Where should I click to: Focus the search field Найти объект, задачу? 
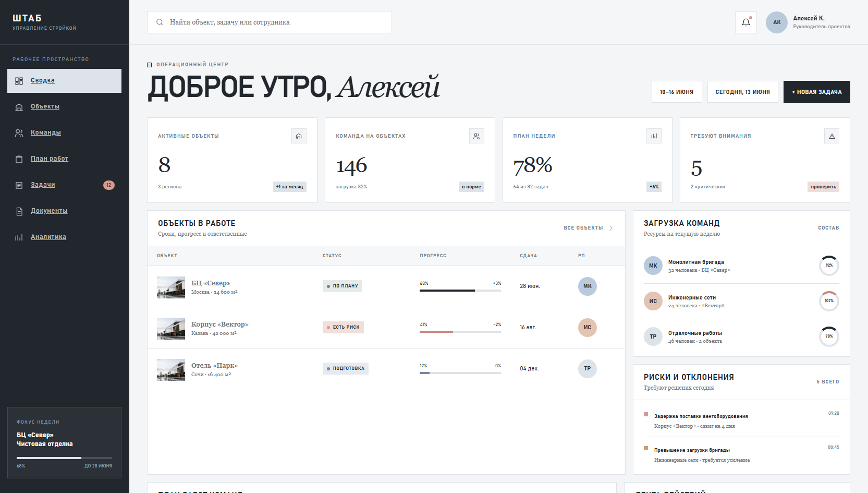(270, 22)
